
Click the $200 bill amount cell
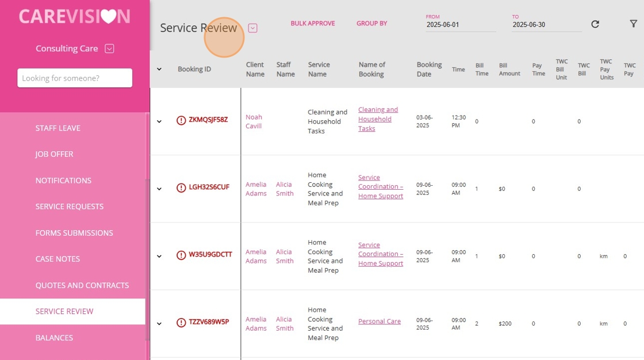pos(505,324)
